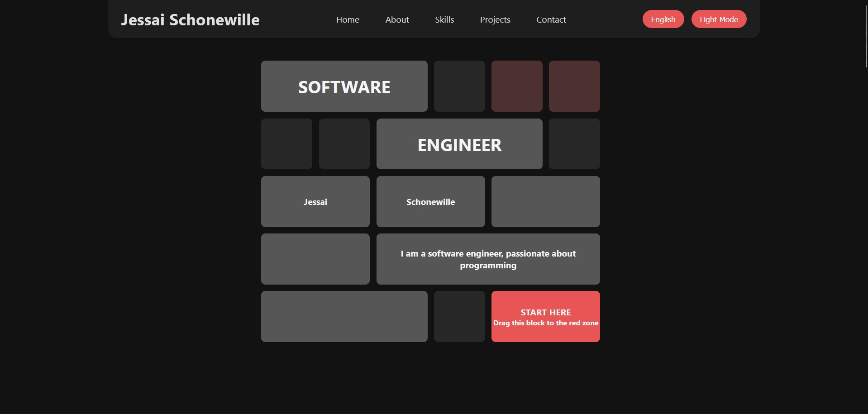Select the Jessai name block

tap(315, 202)
